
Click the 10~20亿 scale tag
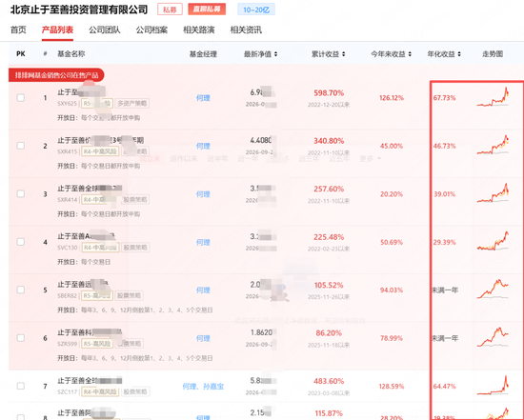tap(256, 10)
